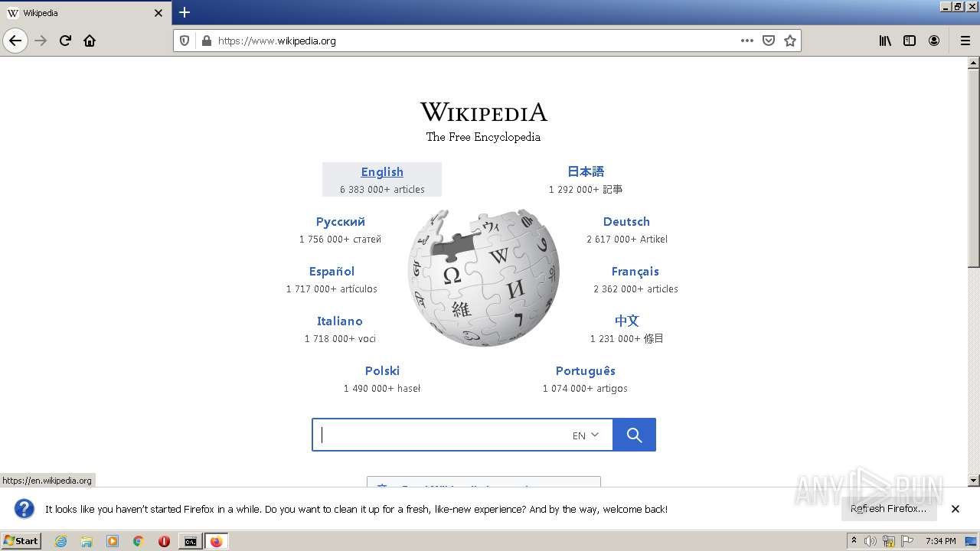Open the page actions three-dot menu
980x551 pixels.
[x=747, y=41]
